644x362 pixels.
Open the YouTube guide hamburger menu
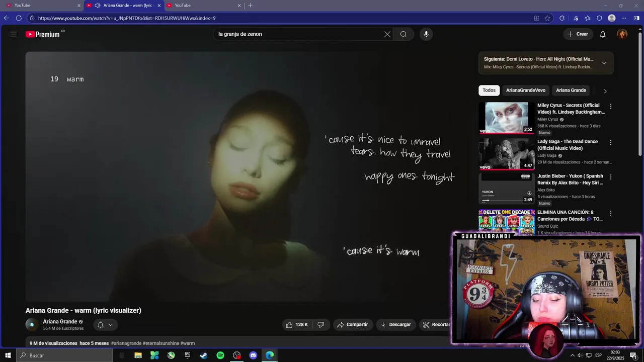pyautogui.click(x=14, y=34)
